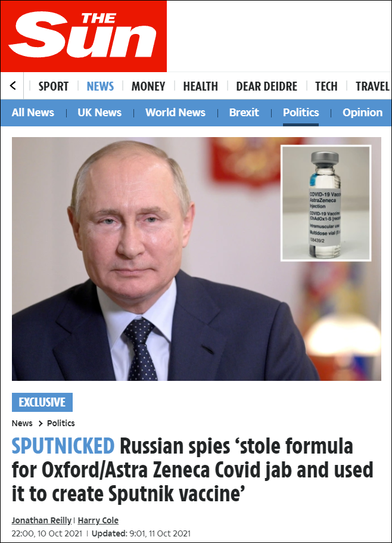Select the Health menu item

point(200,86)
